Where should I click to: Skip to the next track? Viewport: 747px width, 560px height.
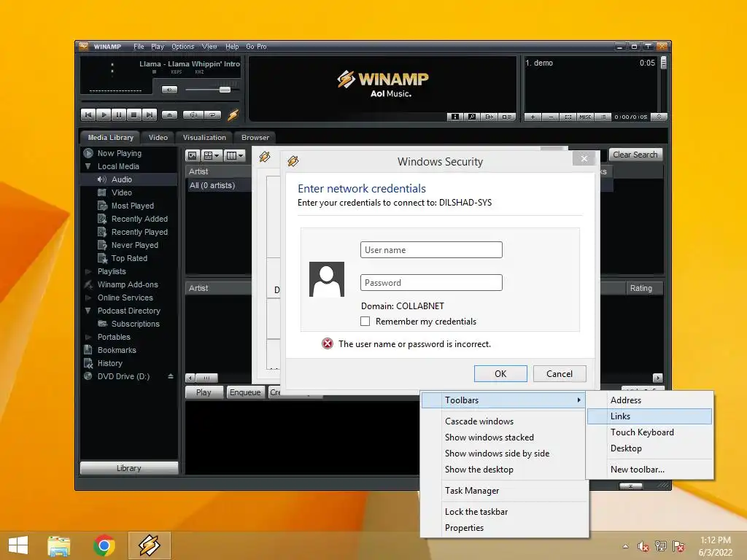coord(149,114)
